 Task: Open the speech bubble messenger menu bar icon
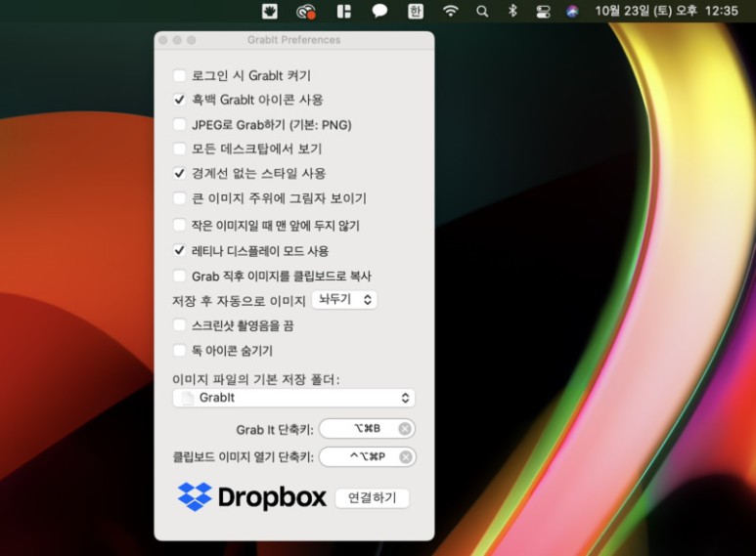coord(379,11)
